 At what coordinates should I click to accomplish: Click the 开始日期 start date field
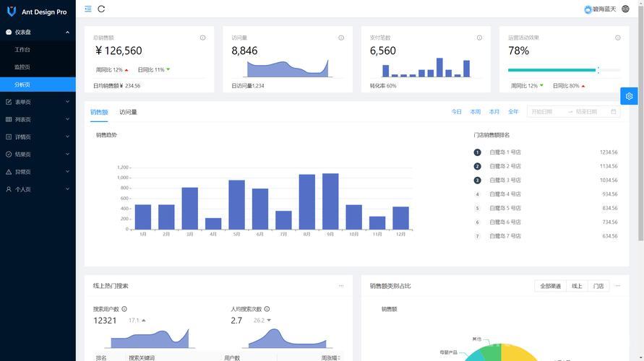click(x=547, y=112)
